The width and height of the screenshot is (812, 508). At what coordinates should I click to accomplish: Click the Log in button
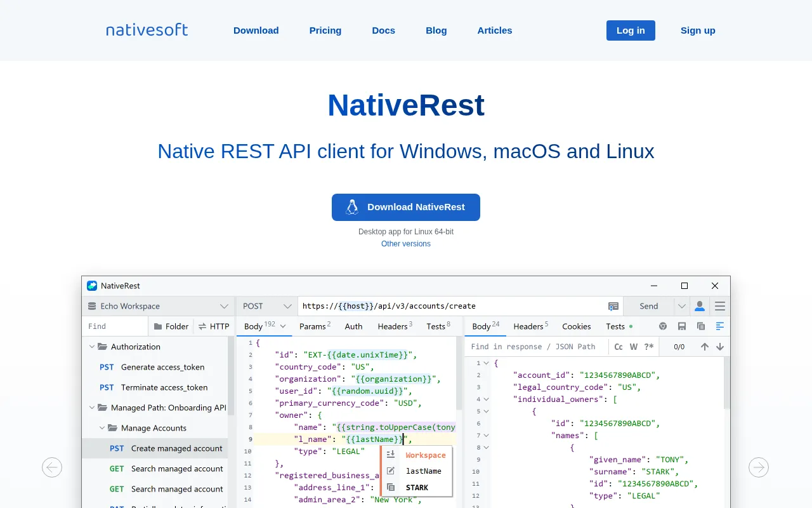pyautogui.click(x=631, y=30)
